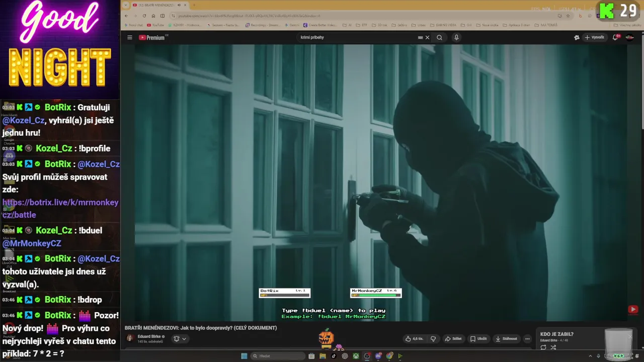Viewport: 644px width, 362px height.
Task: Open the account avatar menu
Action: tap(629, 37)
